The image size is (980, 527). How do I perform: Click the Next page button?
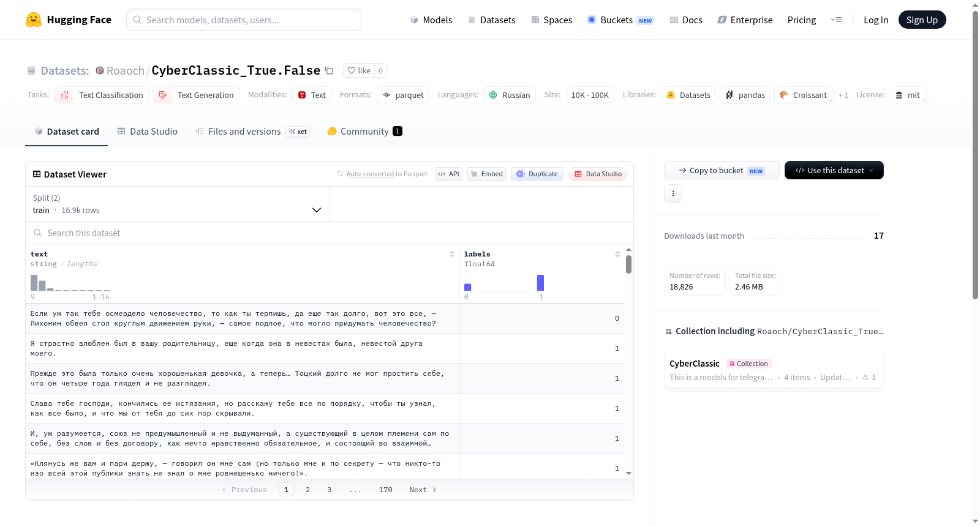pyautogui.click(x=423, y=490)
